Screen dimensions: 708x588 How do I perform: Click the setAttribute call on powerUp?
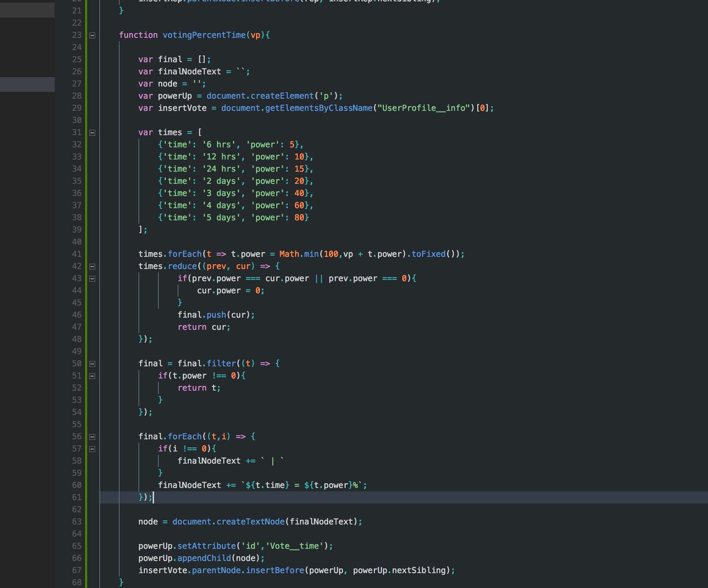point(206,546)
